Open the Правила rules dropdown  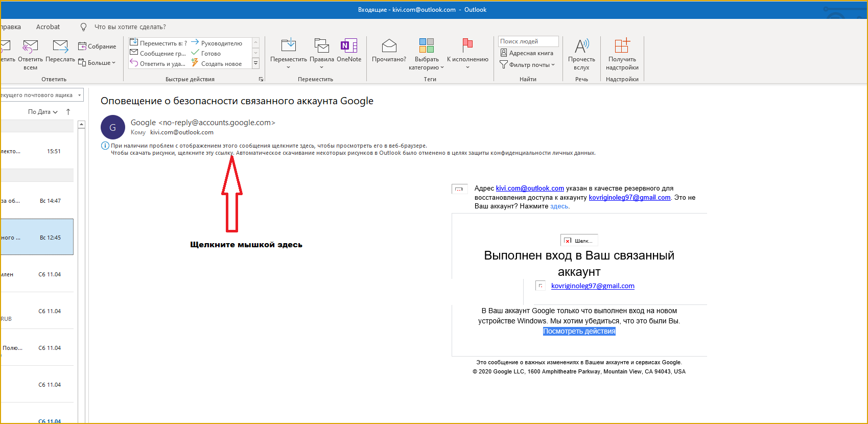321,54
